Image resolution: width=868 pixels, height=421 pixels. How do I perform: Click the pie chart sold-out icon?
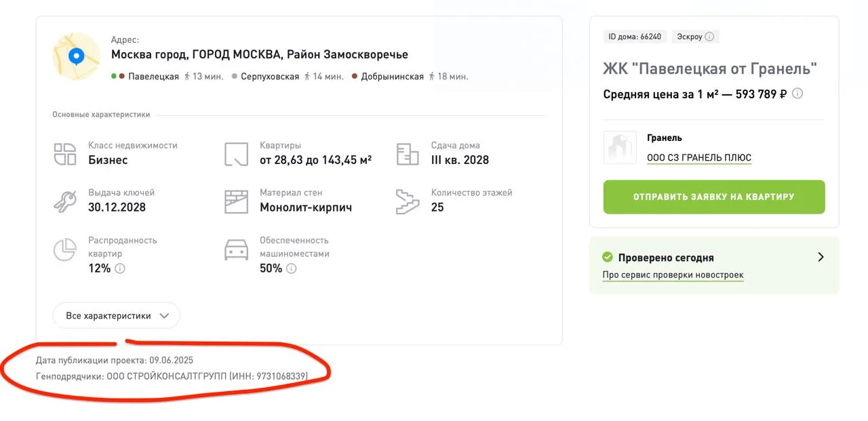(65, 249)
